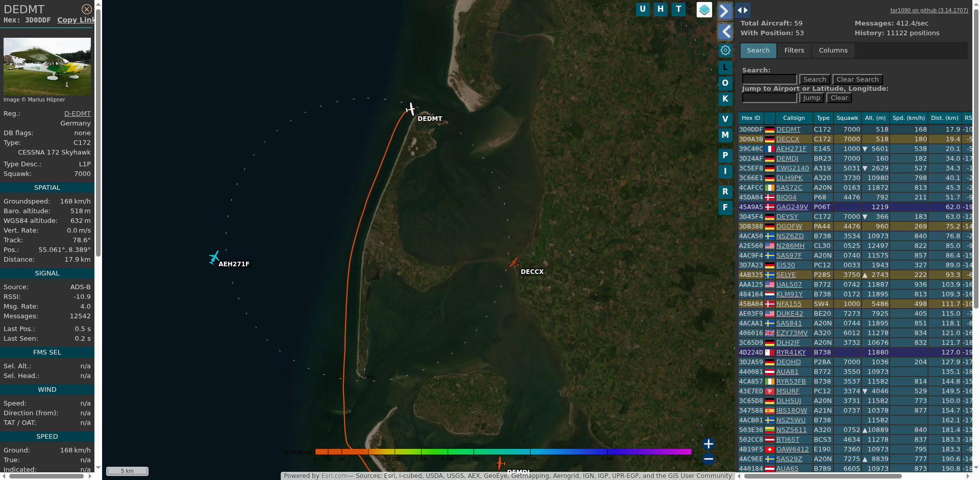Click the SIGNAL section header
The image size is (980, 480).
[x=47, y=273]
